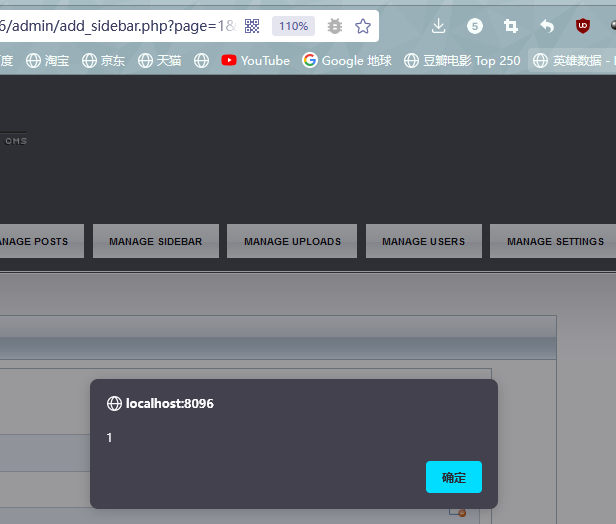Screen dimensions: 616x524
Task: Select the crop screenshot tool icon
Action: [x=510, y=26]
